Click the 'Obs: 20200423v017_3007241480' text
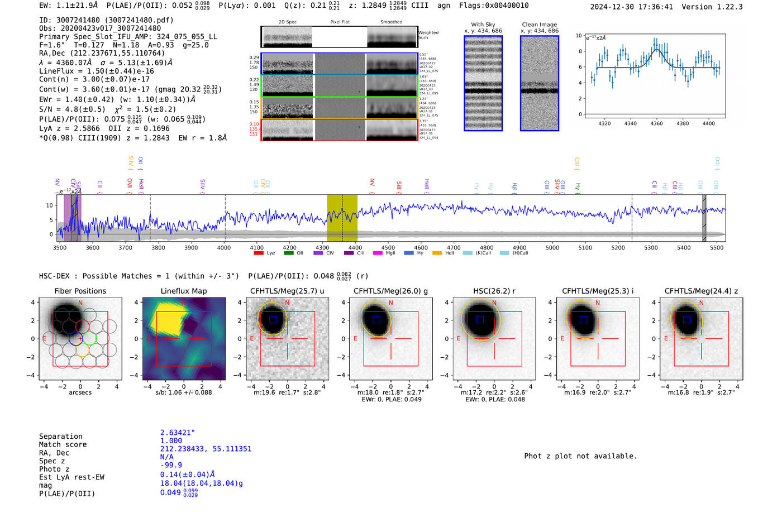 pyautogui.click(x=100, y=28)
